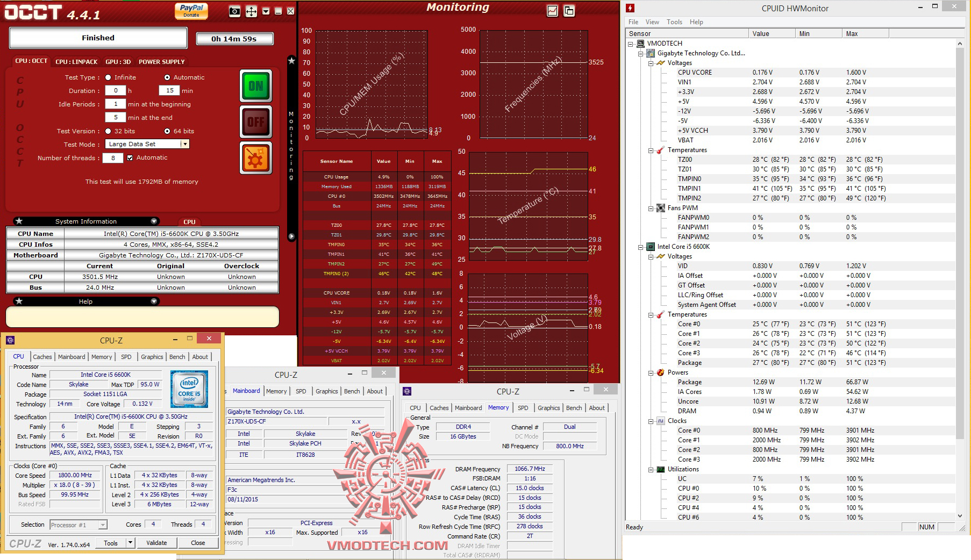Open the Tools menu in HWMonitor

[x=674, y=22]
